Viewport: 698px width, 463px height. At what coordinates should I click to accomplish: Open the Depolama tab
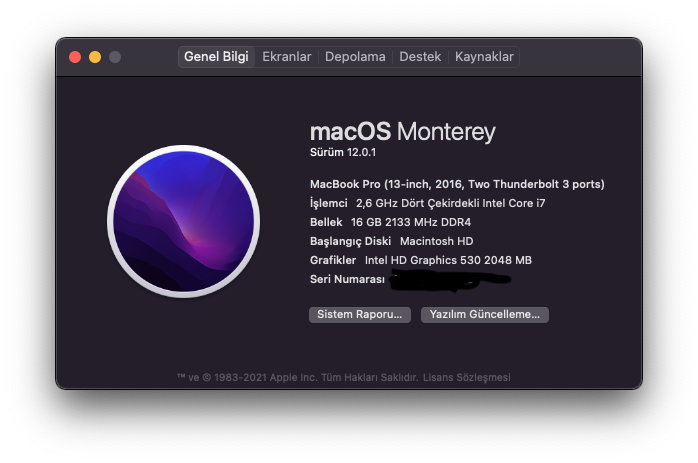[x=355, y=57]
